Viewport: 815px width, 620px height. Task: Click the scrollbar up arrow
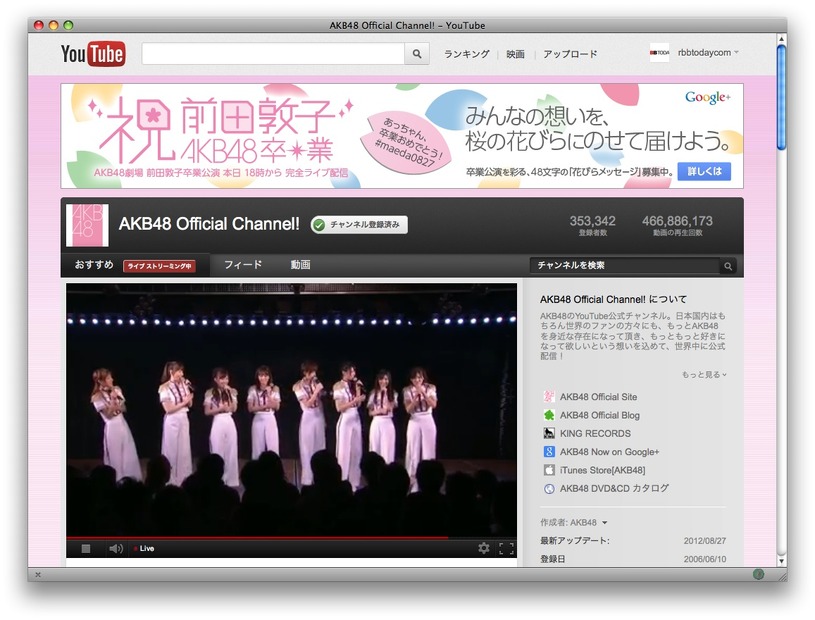click(781, 38)
